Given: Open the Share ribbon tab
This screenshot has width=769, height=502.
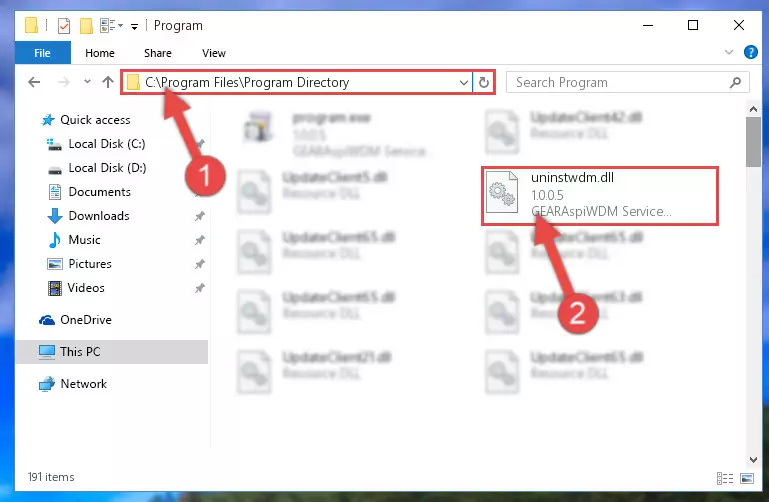Looking at the screenshot, I should click(x=157, y=53).
